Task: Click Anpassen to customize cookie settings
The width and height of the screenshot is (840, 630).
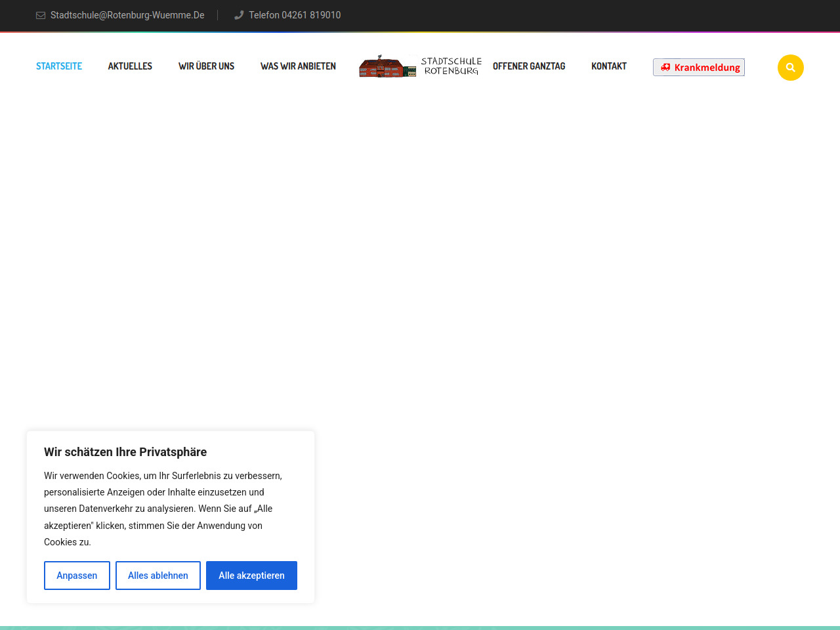Action: coord(77,576)
